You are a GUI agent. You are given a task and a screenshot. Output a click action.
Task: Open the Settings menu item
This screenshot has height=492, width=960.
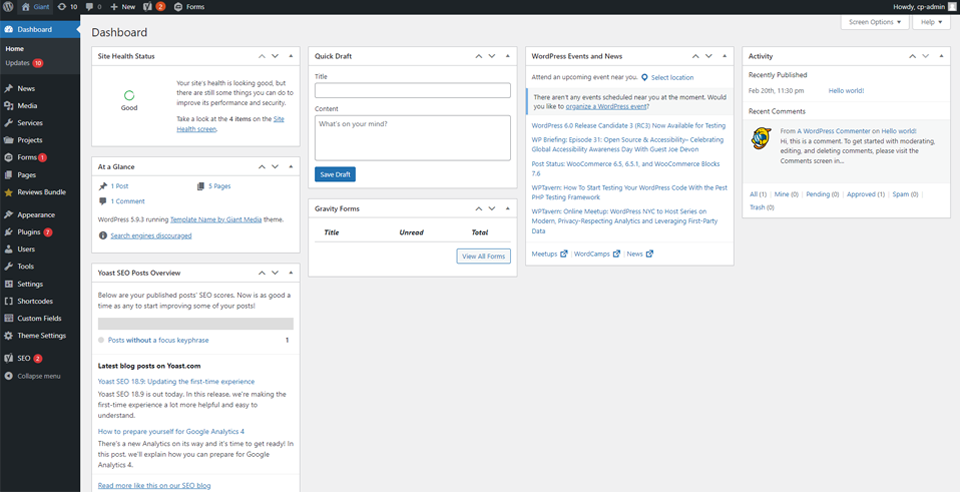coord(30,284)
